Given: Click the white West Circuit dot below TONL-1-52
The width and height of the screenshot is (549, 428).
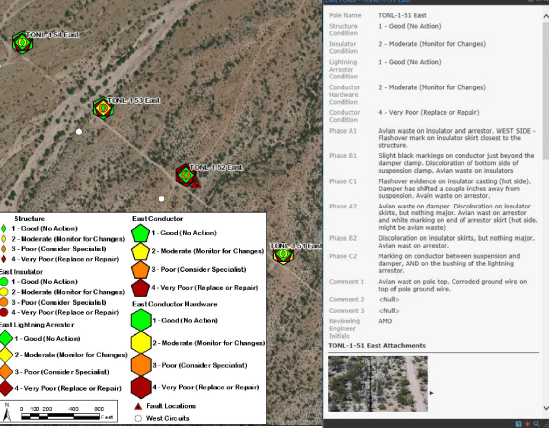Looking at the screenshot, I should coord(161,199).
